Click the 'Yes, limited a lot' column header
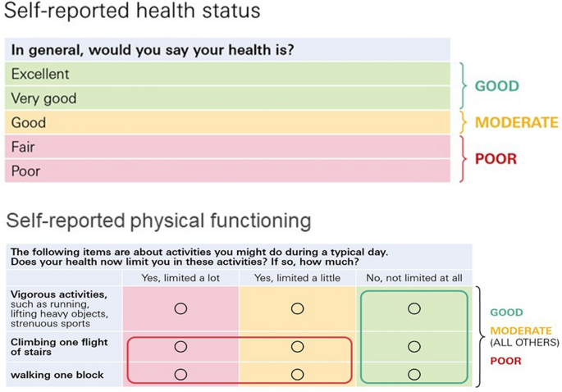 coord(180,279)
